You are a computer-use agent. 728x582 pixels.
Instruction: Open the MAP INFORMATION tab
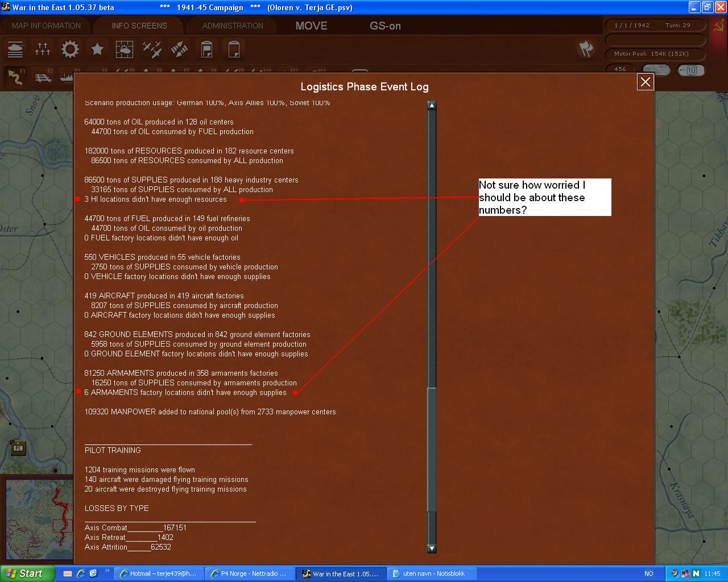pyautogui.click(x=47, y=26)
